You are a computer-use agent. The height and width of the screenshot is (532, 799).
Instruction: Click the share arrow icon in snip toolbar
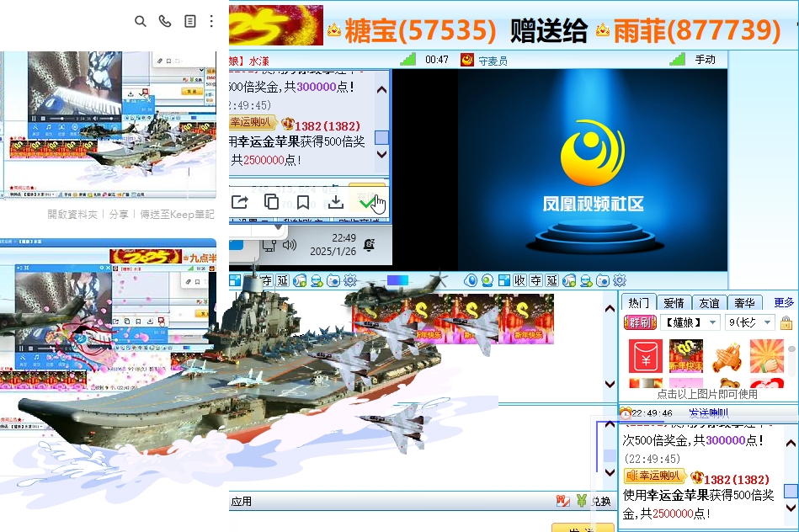[x=239, y=202]
